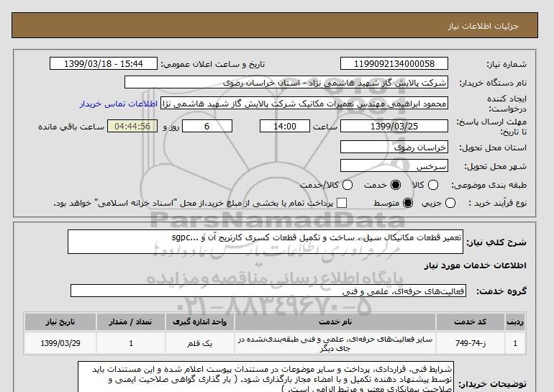This screenshot has height=392, width=554.
Task: Select the خدمت radio button
Action: [x=396, y=185]
